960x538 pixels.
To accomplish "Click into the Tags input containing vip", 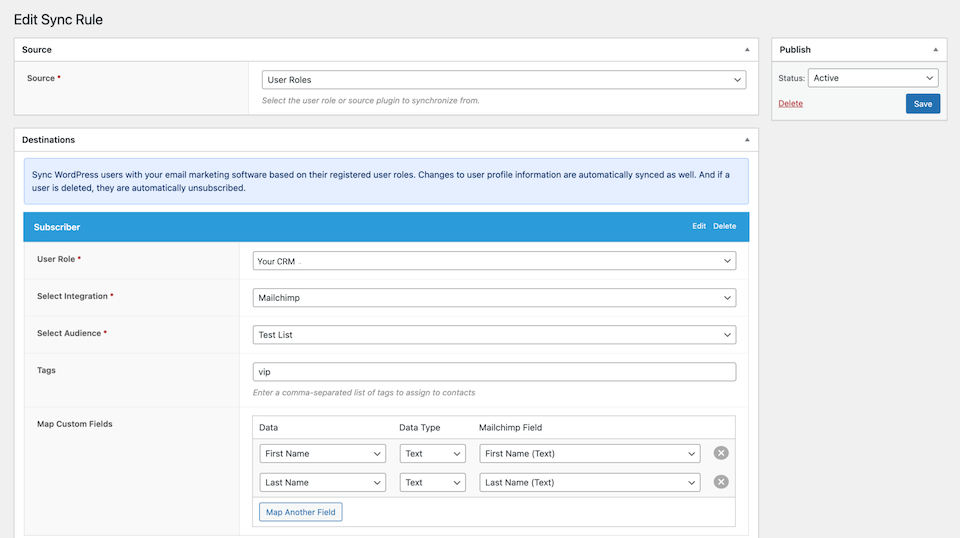I will click(x=494, y=372).
